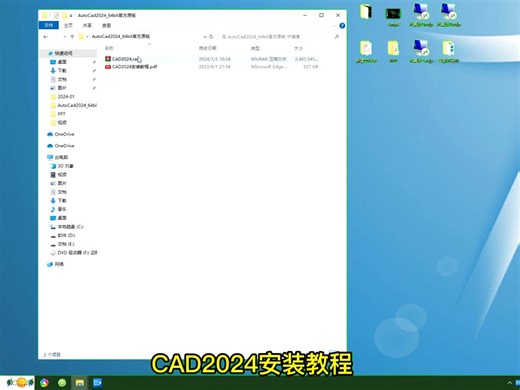Go up one folder level
520x390 pixels.
(72, 37)
